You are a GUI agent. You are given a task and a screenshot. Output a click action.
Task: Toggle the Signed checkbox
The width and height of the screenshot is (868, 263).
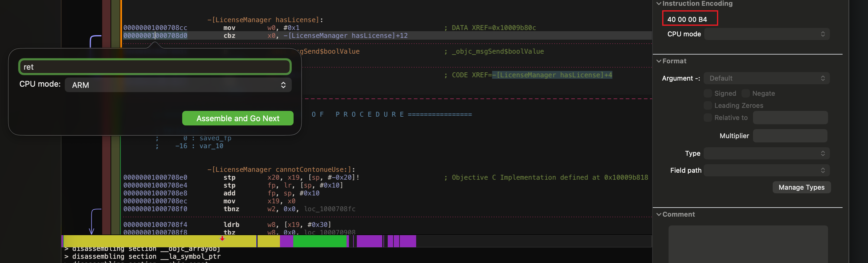pos(708,93)
